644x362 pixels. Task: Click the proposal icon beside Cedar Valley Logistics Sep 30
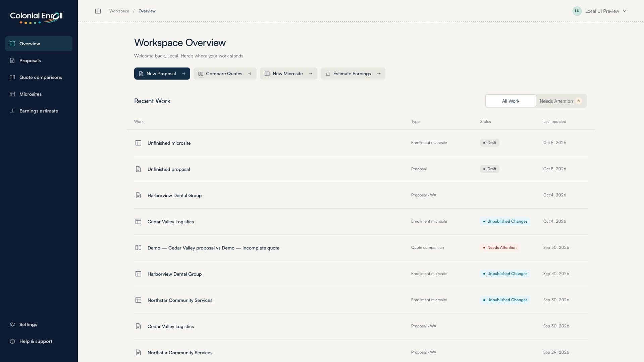[x=138, y=326]
